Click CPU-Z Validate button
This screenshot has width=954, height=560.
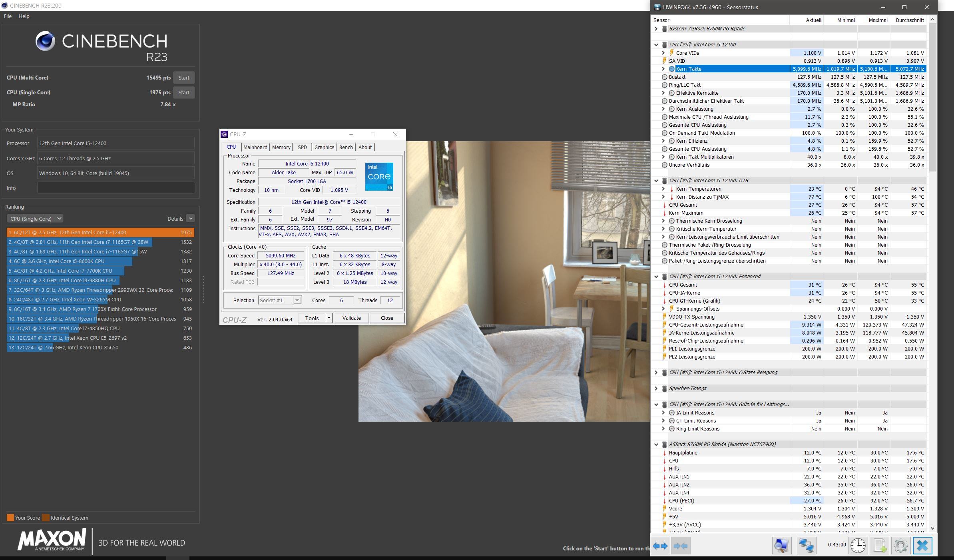point(351,318)
